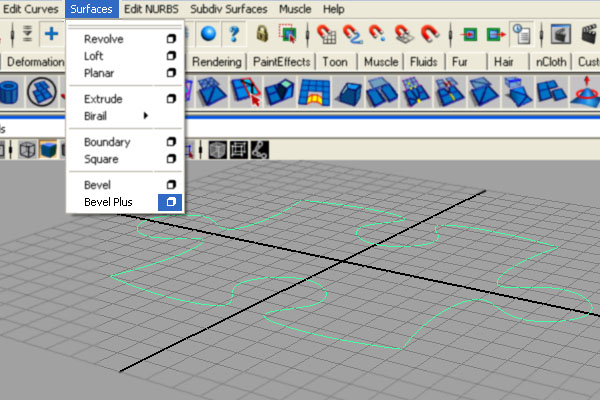This screenshot has height=400, width=600.
Task: Click shelf icon of box above crumpled surface
Action: click(x=517, y=92)
